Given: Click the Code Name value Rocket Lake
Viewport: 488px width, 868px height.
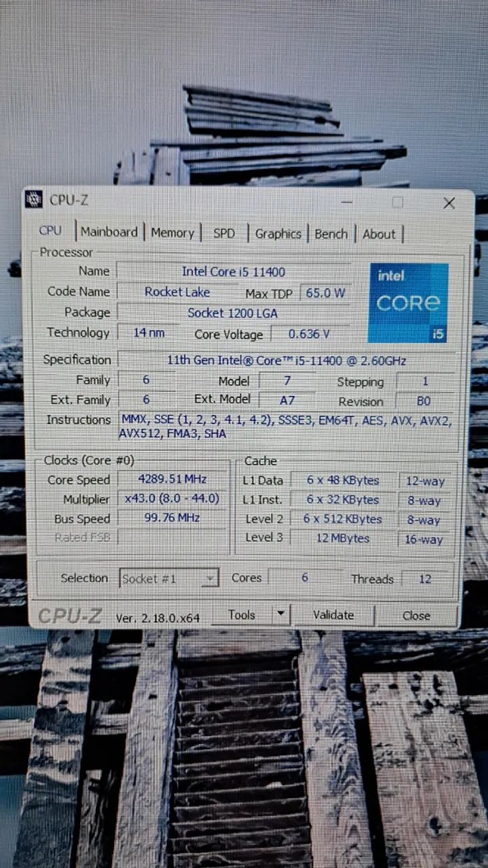Looking at the screenshot, I should pos(177,292).
